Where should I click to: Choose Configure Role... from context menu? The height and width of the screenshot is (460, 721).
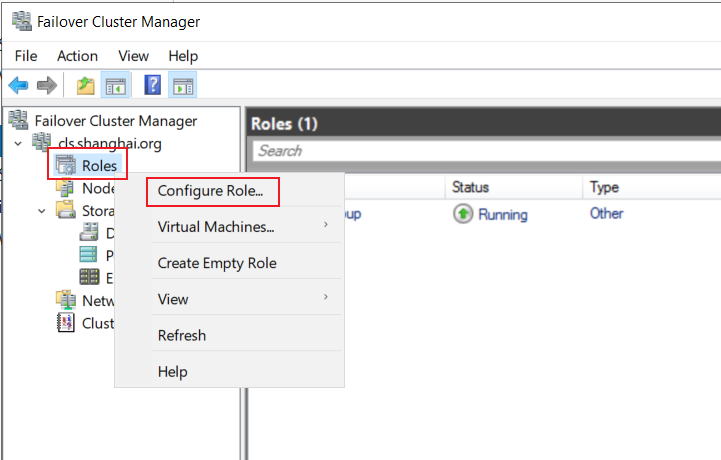(213, 191)
